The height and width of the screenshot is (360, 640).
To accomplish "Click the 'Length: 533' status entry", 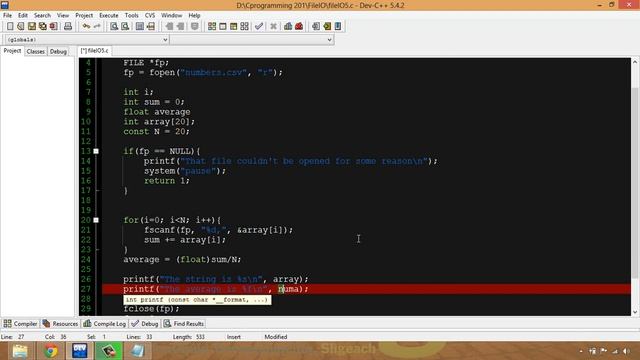I will tap(189, 337).
